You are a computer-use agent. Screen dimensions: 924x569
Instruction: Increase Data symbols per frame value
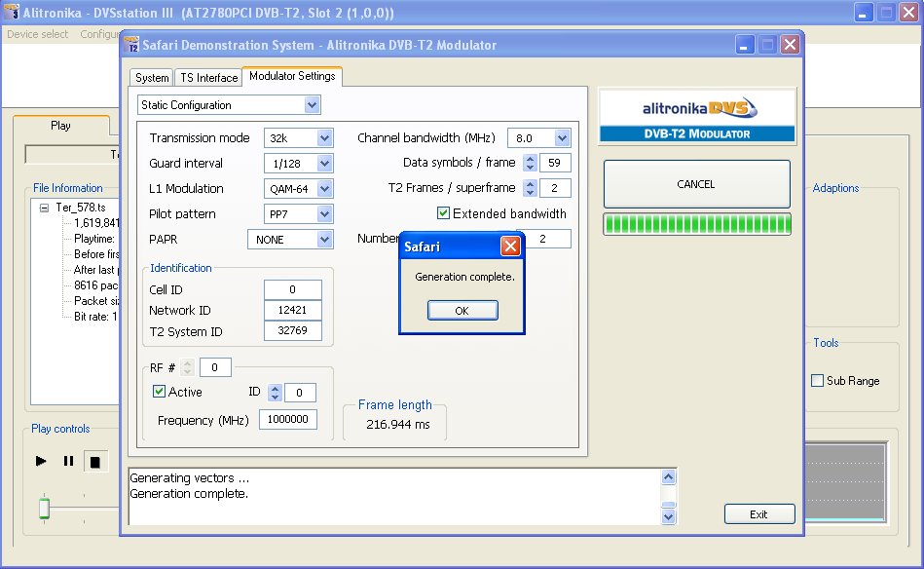coord(530,159)
